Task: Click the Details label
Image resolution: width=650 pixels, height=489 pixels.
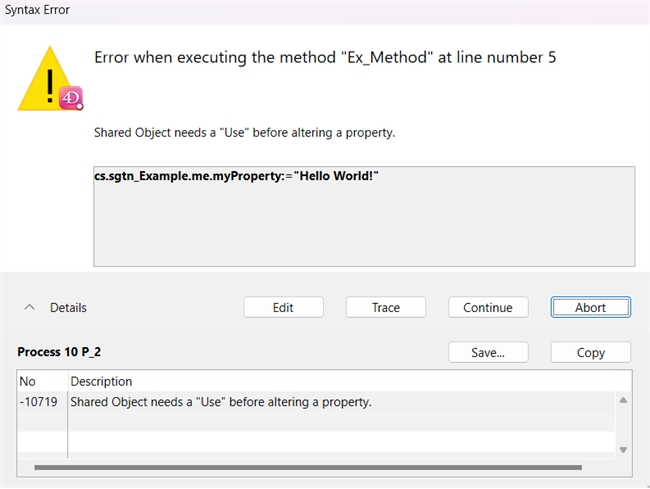Action: [68, 308]
